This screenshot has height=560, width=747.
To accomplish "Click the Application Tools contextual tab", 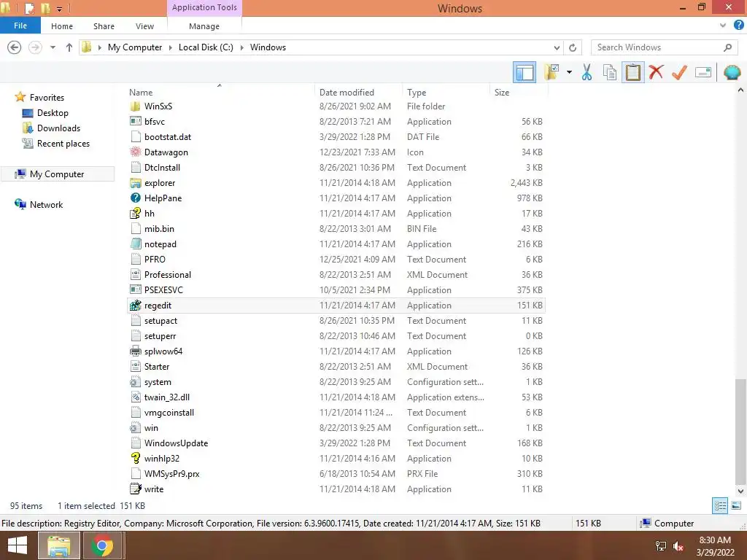I will 204,7.
